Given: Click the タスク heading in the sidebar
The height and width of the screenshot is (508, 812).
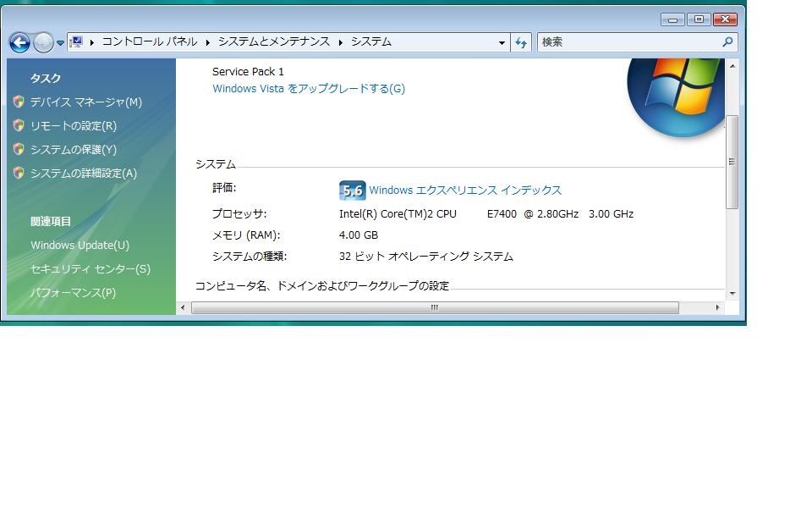Looking at the screenshot, I should [x=46, y=78].
